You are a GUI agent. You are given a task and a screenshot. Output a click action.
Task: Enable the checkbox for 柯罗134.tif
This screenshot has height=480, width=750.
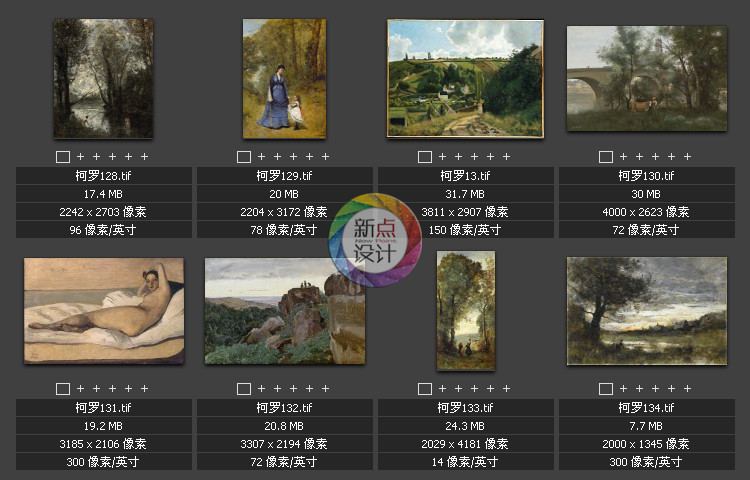tap(606, 389)
